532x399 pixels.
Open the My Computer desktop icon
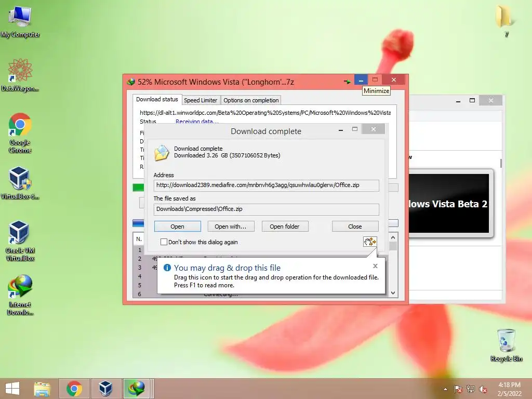(20, 21)
